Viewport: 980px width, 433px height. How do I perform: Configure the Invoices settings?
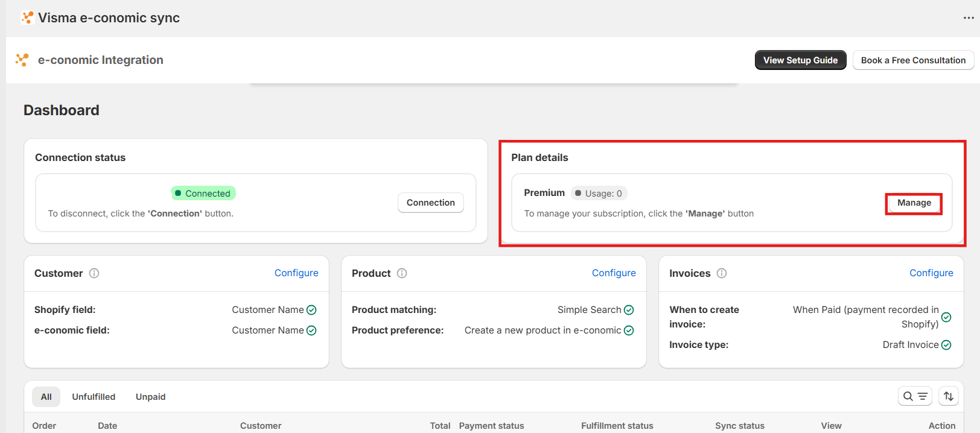[931, 273]
